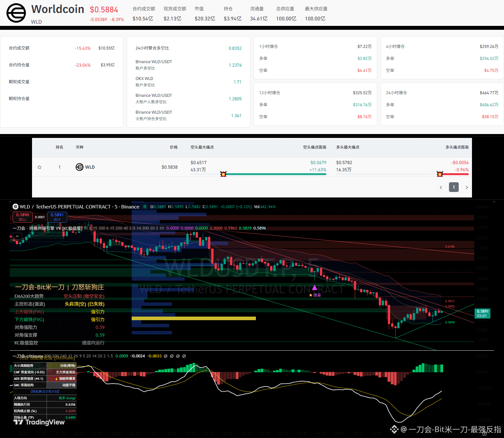Click the 精确执行价 value 0.6356

pos(71,405)
